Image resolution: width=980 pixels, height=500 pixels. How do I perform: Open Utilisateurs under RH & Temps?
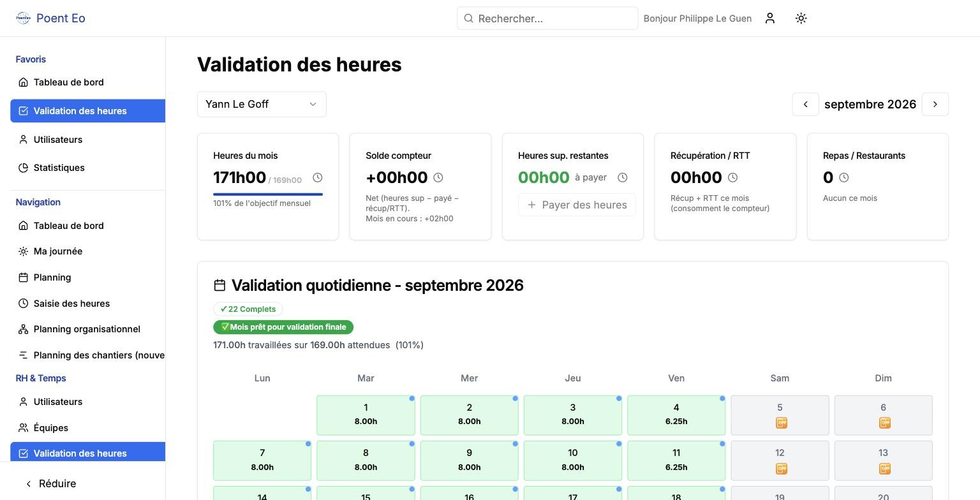point(87,402)
